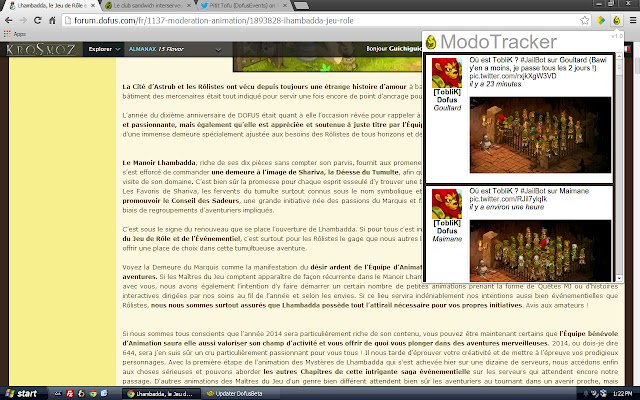Viewport: 640px width, 400px height.
Task: Click the forum.dofus.com address bar
Action: 322,20
